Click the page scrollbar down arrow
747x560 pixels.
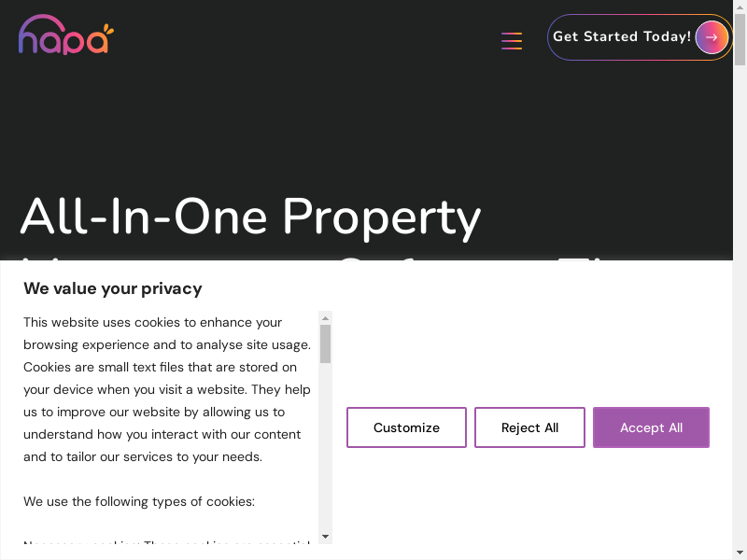coord(740,553)
